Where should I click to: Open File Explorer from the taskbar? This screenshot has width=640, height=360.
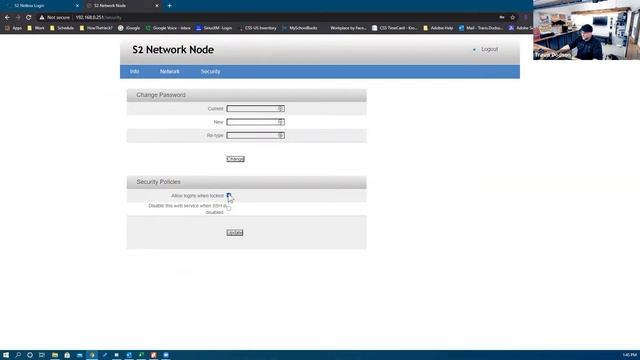point(55,355)
